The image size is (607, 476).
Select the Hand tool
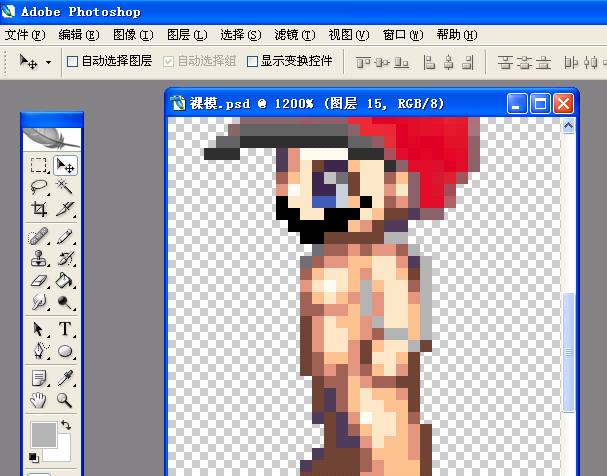click(x=39, y=400)
